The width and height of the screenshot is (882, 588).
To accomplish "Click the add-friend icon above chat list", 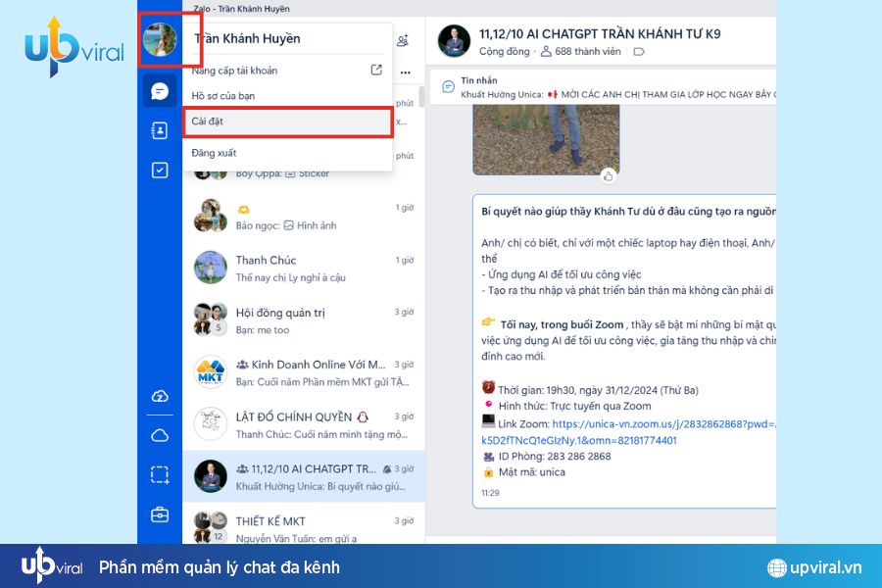I will (x=403, y=40).
